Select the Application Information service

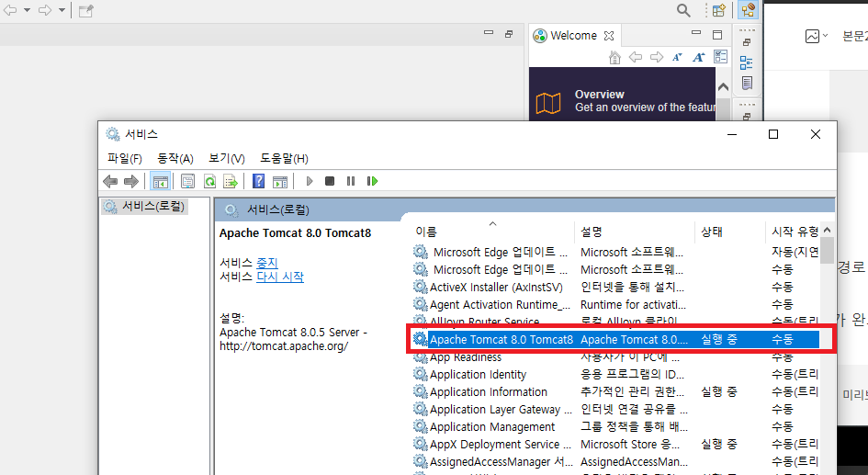615,392
